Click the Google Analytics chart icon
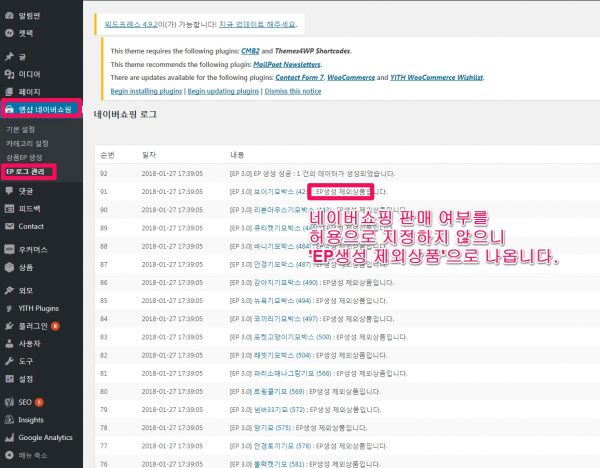This screenshot has width=600, height=468. [x=9, y=437]
